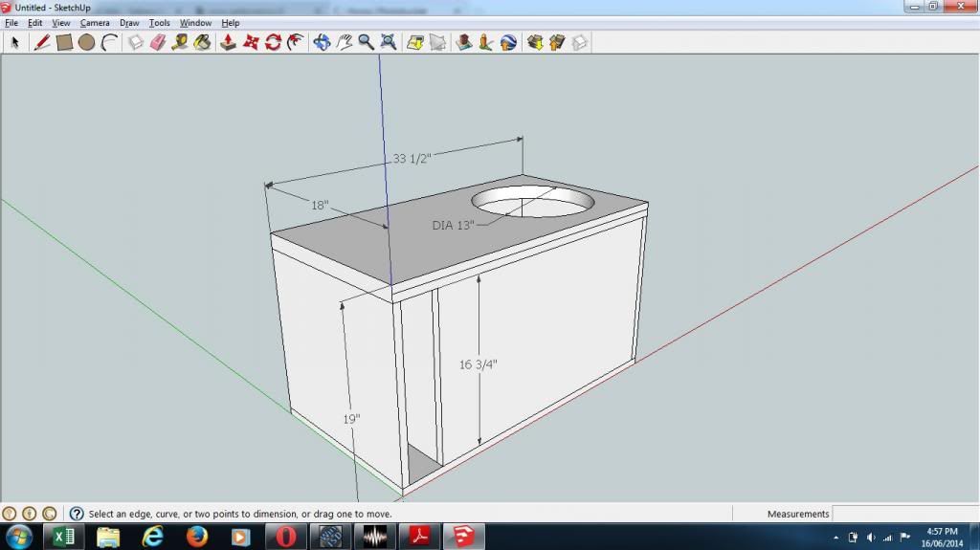Viewport: 980px width, 550px height.
Task: Click the grayed Share Component icon
Action: [x=579, y=42]
